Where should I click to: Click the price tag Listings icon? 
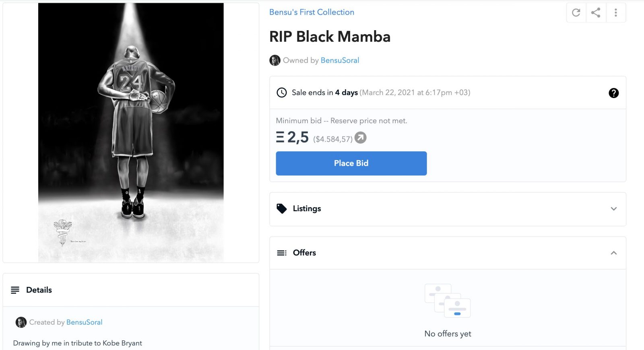[x=282, y=208]
